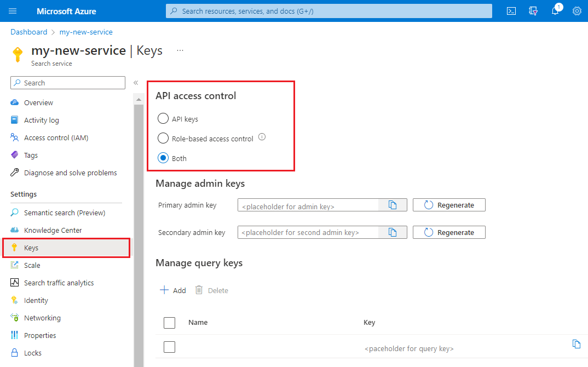Image resolution: width=588 pixels, height=367 pixels.
Task: Open portal settings gear
Action: point(577,11)
